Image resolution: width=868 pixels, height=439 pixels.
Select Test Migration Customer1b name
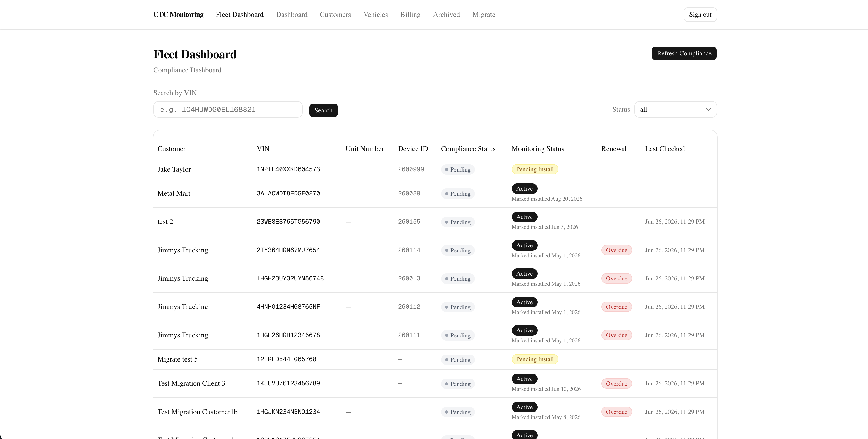tap(197, 412)
